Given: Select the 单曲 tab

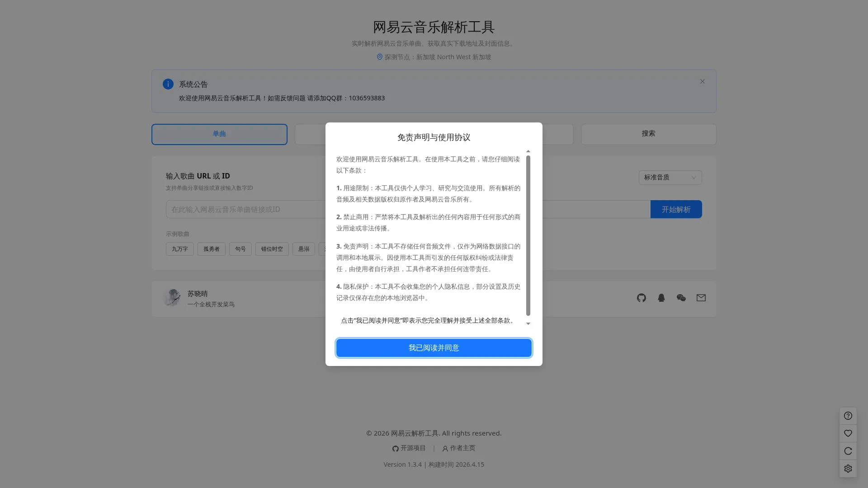Looking at the screenshot, I should pos(219,134).
